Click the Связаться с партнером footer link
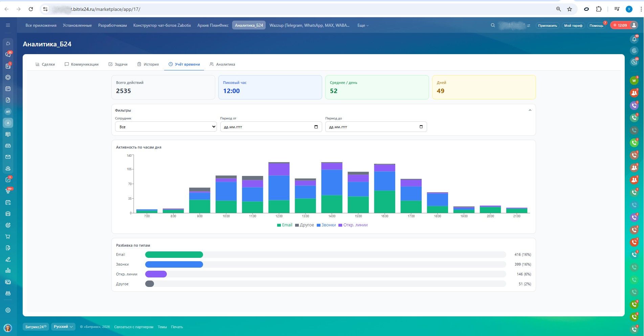Viewport: 644px width, 336px height. point(134,327)
